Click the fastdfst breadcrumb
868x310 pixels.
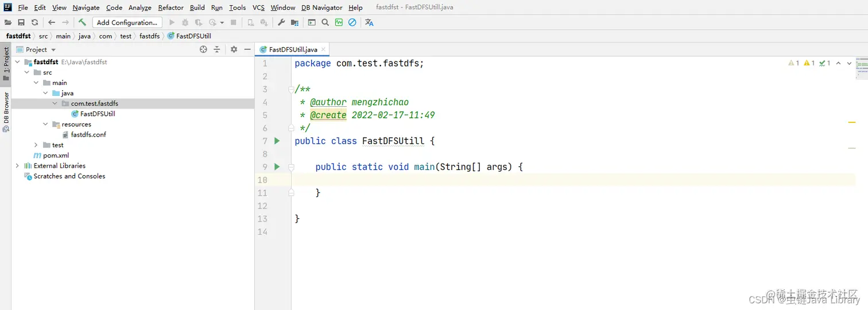click(18, 36)
